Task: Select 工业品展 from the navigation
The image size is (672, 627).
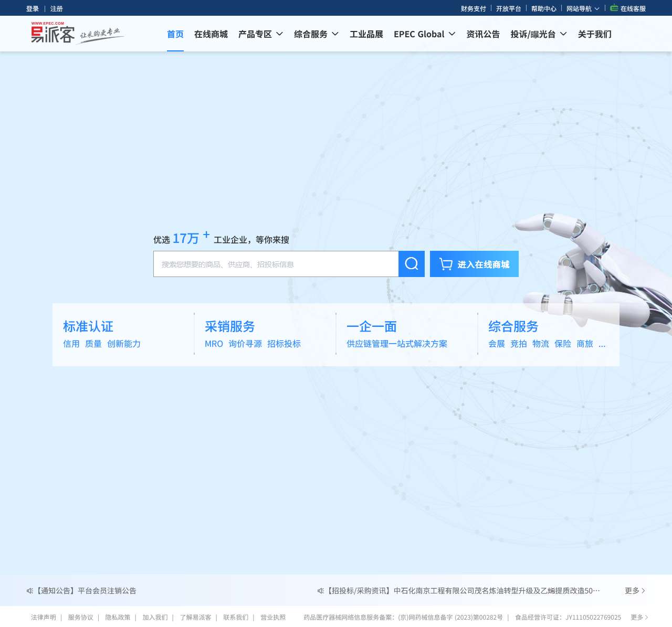Action: tap(366, 34)
